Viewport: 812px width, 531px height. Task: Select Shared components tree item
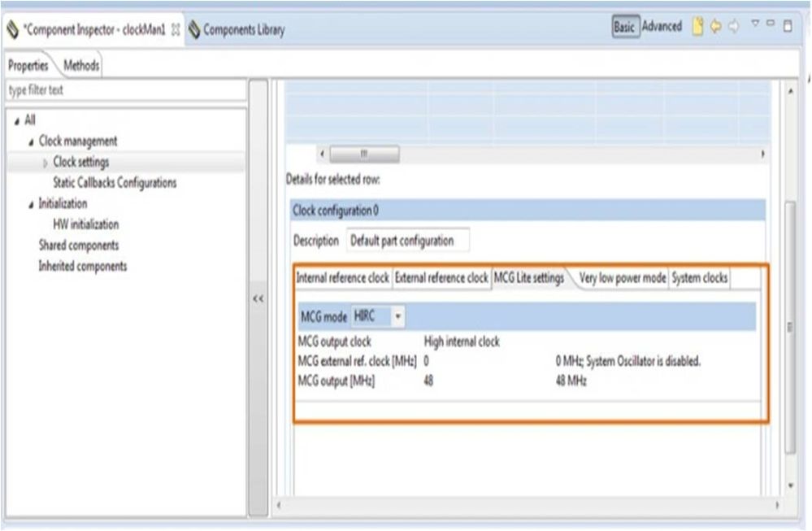pyautogui.click(x=79, y=246)
